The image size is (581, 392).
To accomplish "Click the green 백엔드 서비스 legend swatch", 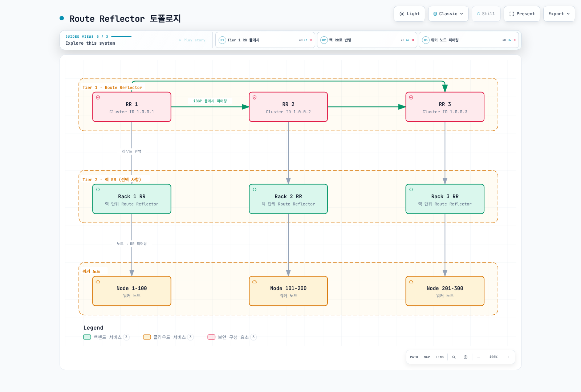I will tap(87, 337).
